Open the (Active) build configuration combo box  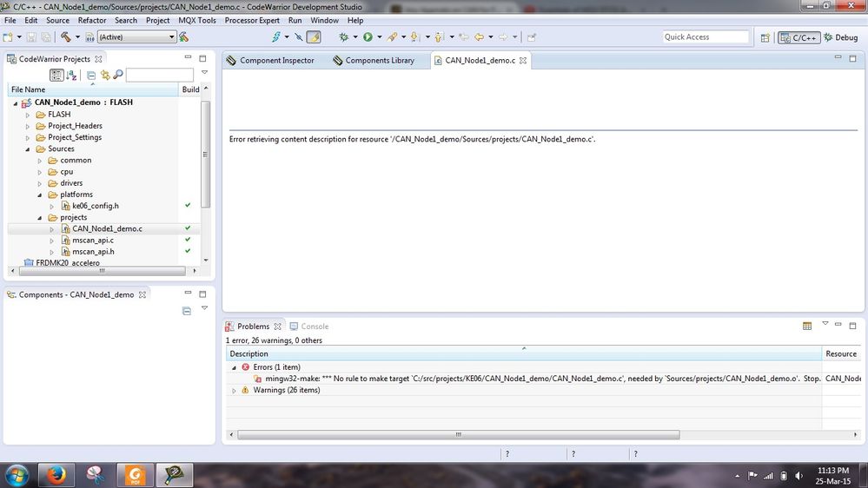[136, 37]
